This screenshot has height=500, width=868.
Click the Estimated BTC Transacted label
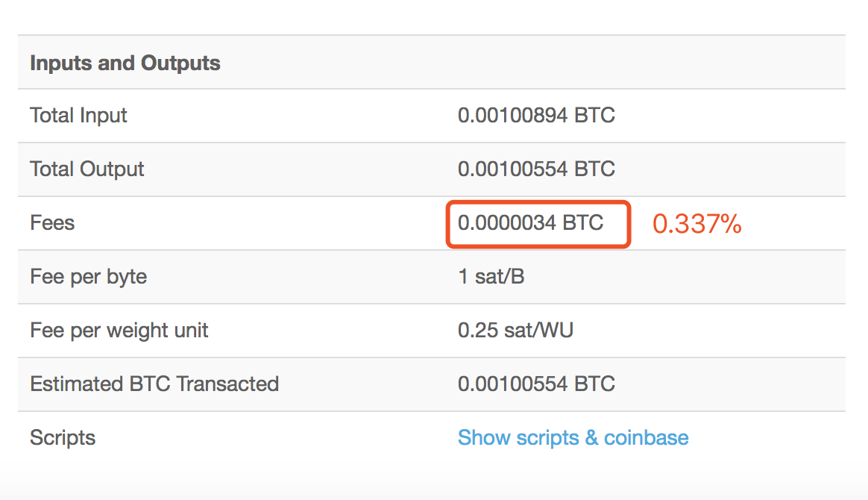(x=154, y=384)
